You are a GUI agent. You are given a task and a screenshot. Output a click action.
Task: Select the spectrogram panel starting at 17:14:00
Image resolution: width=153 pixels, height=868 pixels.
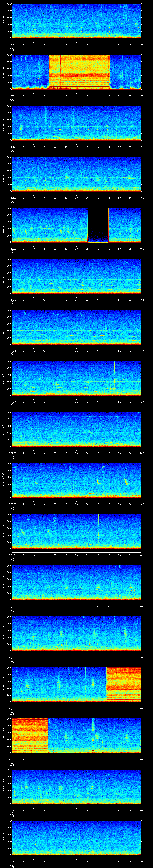click(x=76, y=21)
